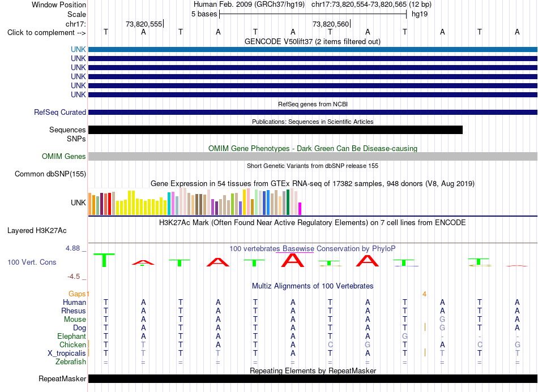Click the GTEx tissue expression bar chart

point(195,202)
